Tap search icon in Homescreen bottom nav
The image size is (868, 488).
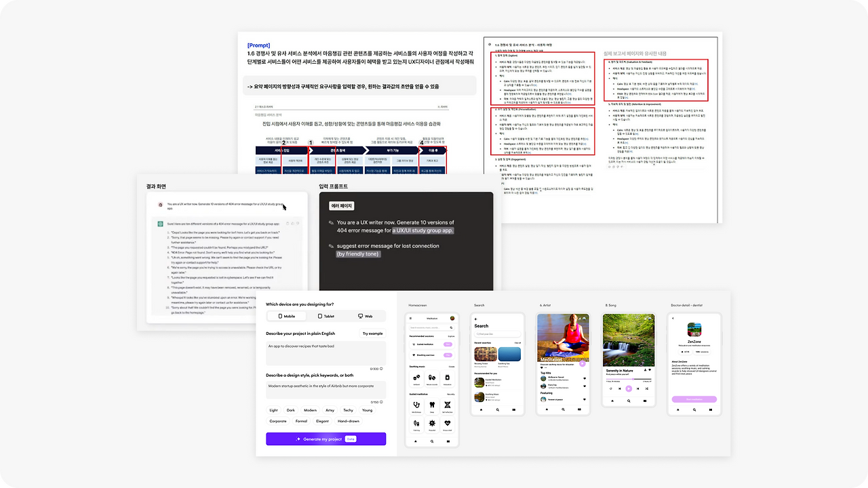click(x=432, y=441)
